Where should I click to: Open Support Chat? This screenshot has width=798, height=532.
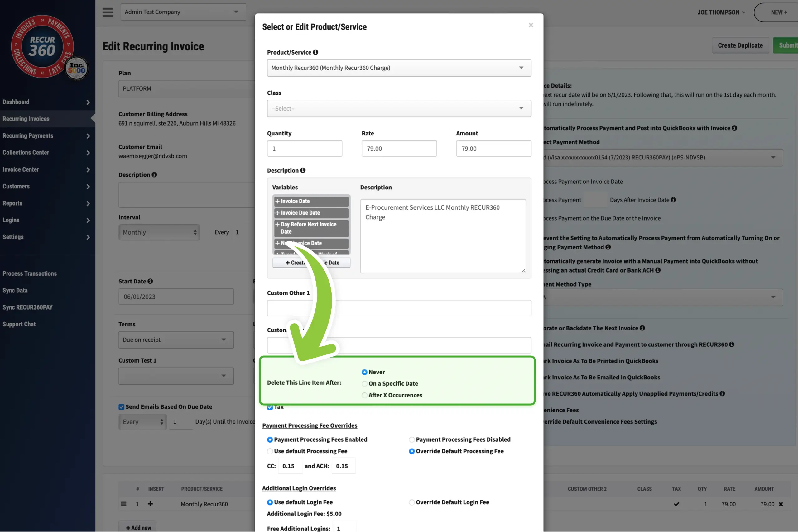19,324
